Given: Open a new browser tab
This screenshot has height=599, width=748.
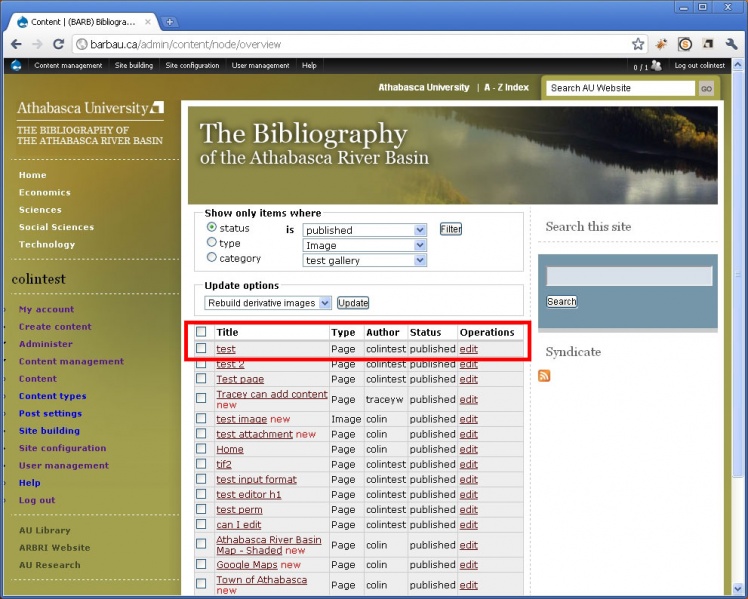Looking at the screenshot, I should (x=169, y=22).
